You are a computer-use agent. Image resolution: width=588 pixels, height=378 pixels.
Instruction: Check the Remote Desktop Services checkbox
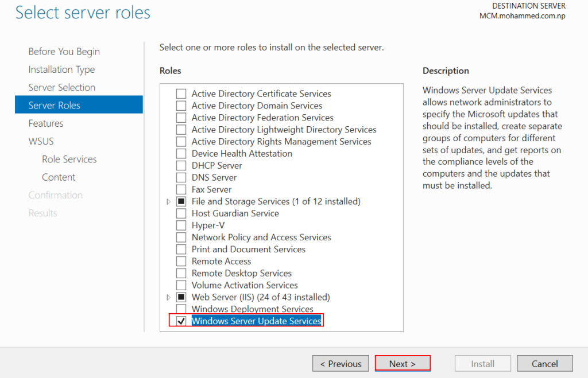(181, 273)
